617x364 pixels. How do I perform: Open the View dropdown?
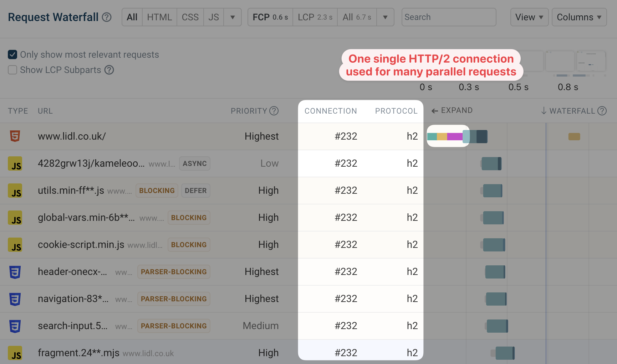pos(529,17)
